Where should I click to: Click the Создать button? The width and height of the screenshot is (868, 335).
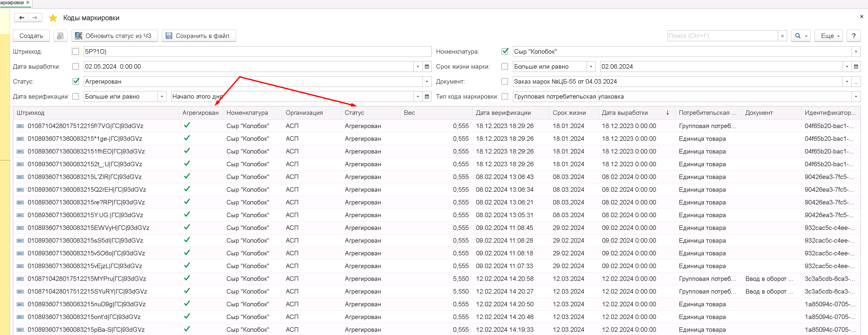point(31,36)
